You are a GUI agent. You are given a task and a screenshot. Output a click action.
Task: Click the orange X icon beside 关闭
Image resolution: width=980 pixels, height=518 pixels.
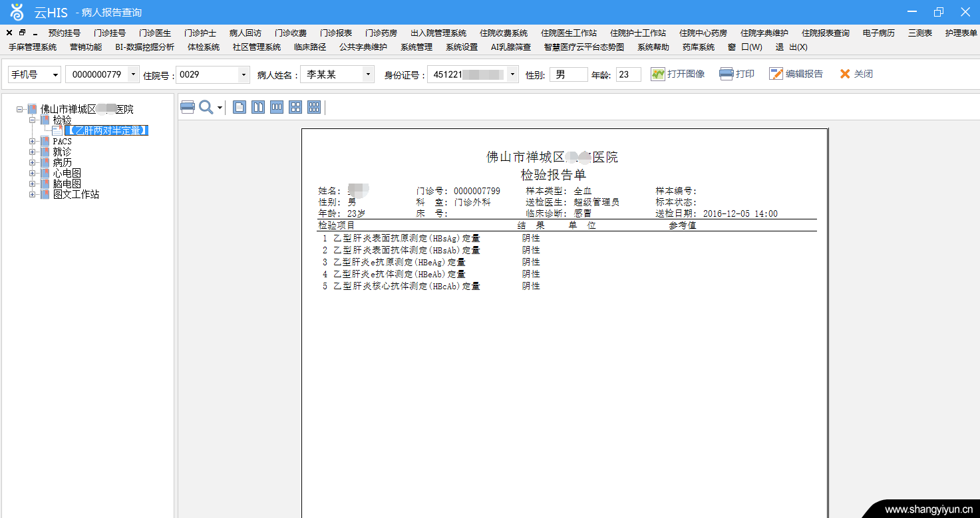(x=845, y=74)
